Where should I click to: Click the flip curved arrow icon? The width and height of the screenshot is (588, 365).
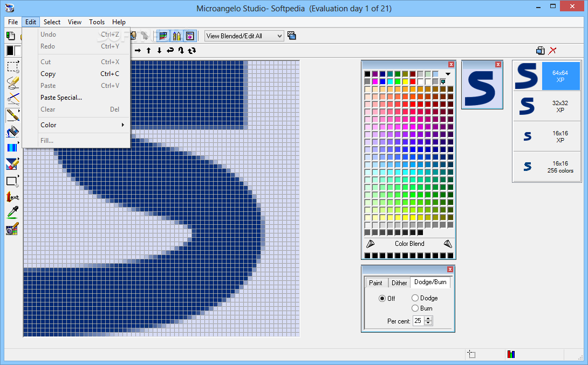click(x=170, y=50)
